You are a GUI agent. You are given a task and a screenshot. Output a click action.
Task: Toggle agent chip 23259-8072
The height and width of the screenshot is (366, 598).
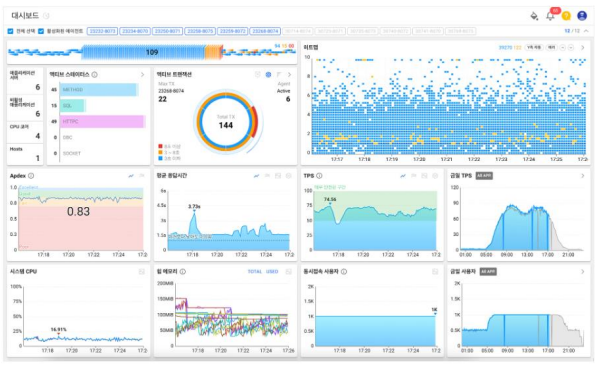coord(233,31)
